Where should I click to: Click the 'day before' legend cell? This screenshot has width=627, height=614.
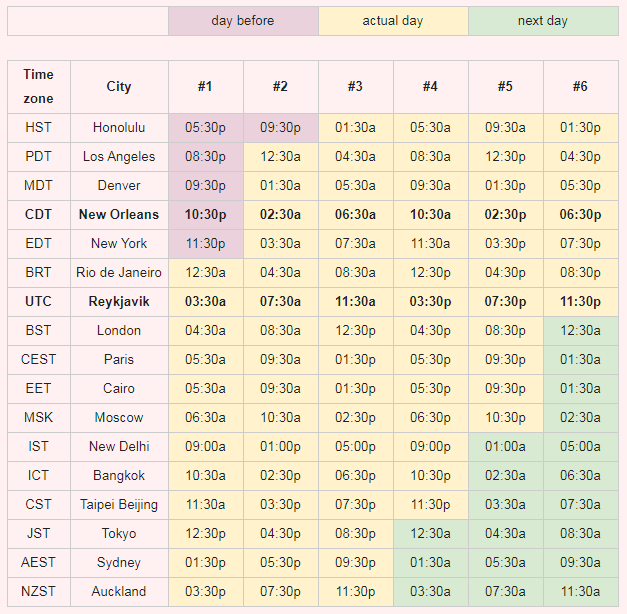click(243, 21)
